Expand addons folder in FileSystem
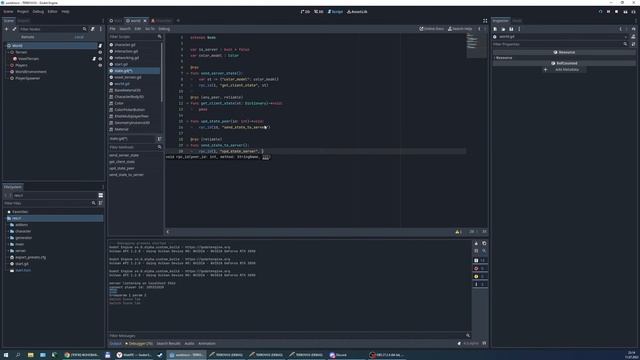640x360 pixels. point(9,225)
